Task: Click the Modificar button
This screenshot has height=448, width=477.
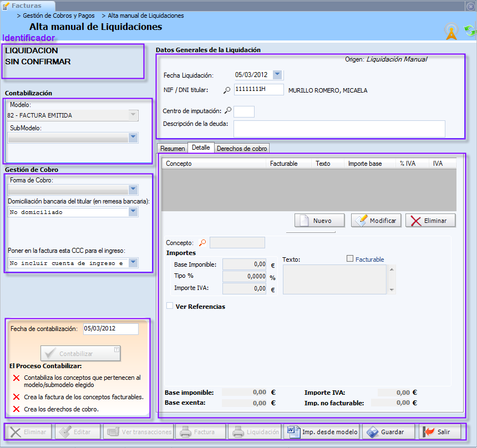Action: 376,221
